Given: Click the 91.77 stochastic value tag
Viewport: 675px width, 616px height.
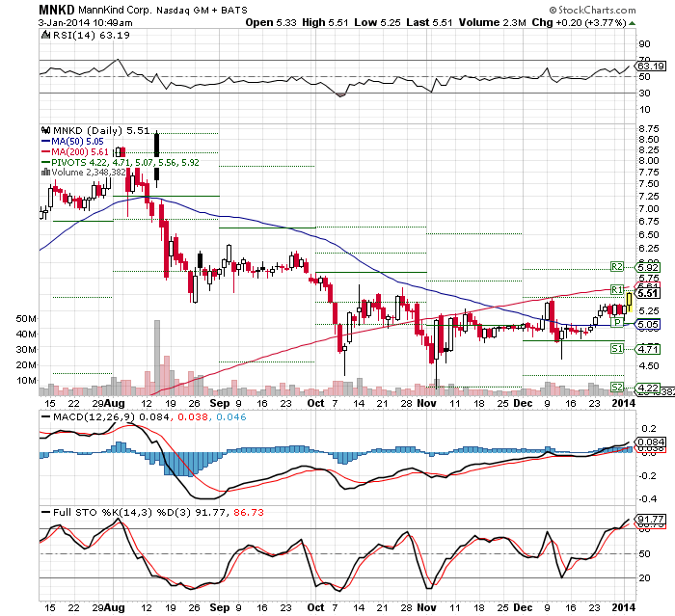Looking at the screenshot, I should tap(651, 520).
